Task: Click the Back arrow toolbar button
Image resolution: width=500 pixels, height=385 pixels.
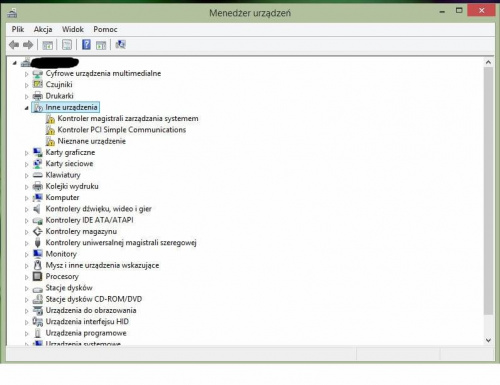Action: [14, 45]
